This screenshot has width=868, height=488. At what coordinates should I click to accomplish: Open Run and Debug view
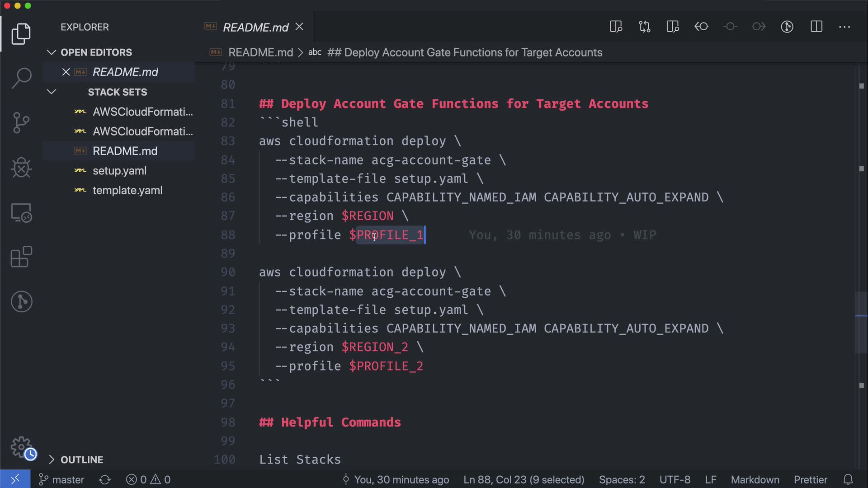coord(21,168)
